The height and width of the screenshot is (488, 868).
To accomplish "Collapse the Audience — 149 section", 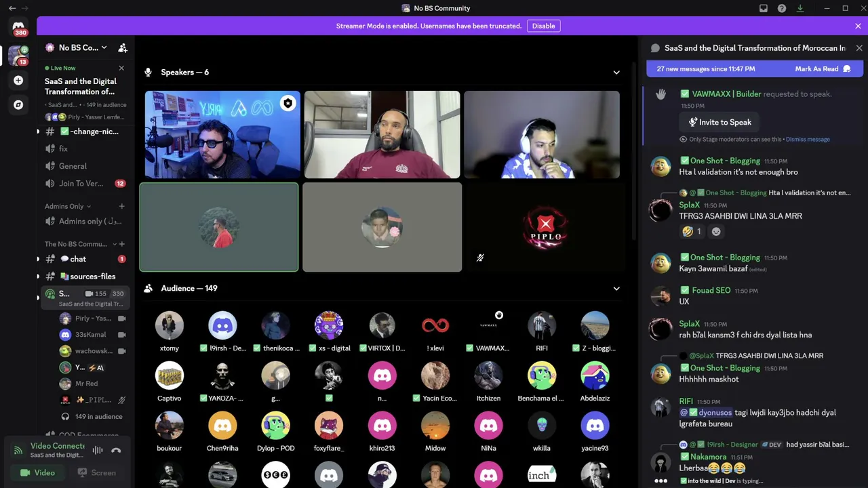I will click(x=616, y=289).
